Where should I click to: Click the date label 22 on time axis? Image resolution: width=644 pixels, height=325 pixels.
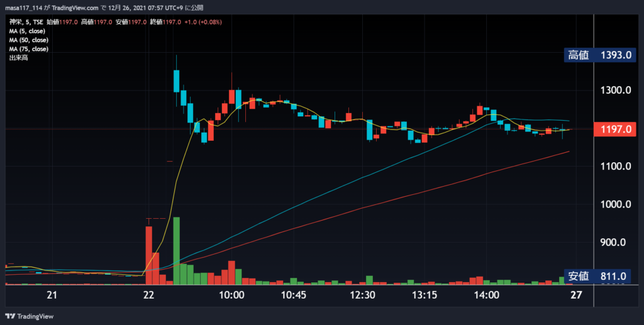pos(148,295)
